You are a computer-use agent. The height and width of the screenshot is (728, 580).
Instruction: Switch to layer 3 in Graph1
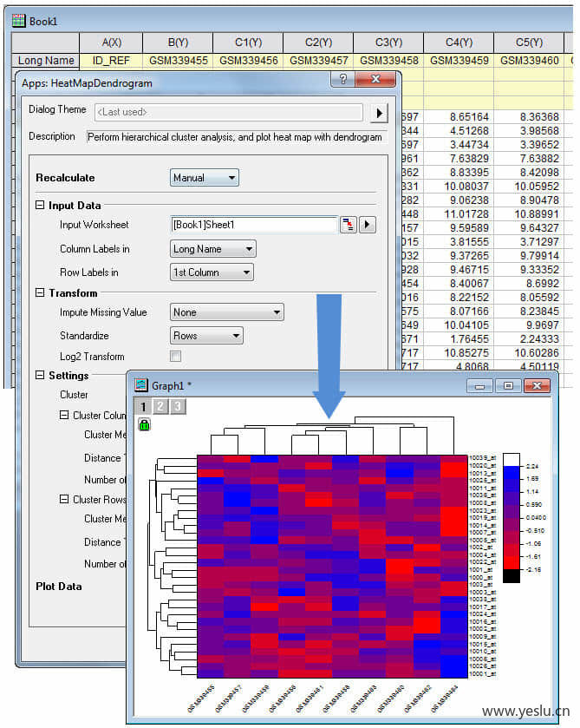[177, 407]
